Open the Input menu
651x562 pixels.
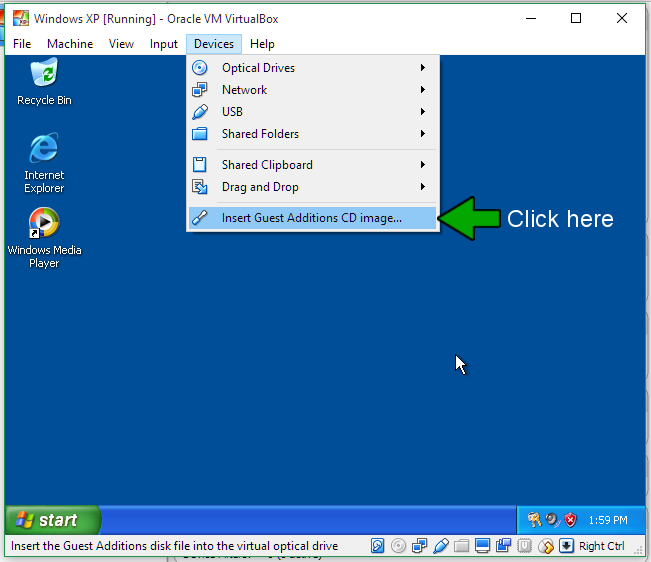tap(164, 44)
